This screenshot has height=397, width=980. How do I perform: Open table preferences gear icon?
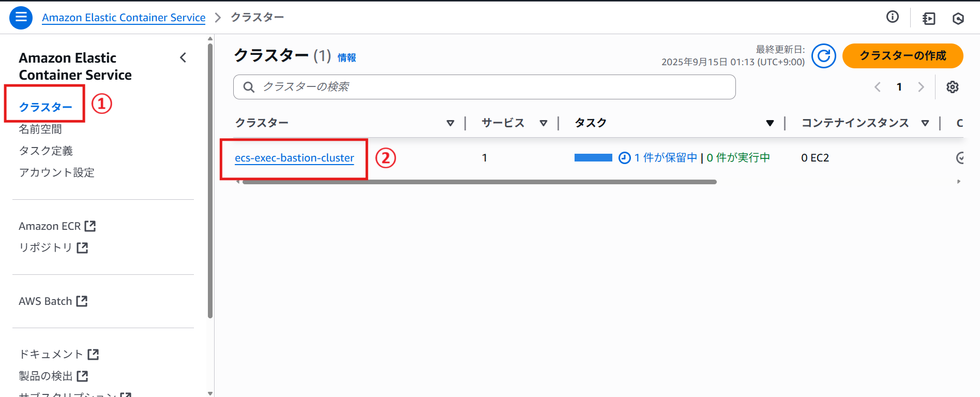[x=953, y=87]
